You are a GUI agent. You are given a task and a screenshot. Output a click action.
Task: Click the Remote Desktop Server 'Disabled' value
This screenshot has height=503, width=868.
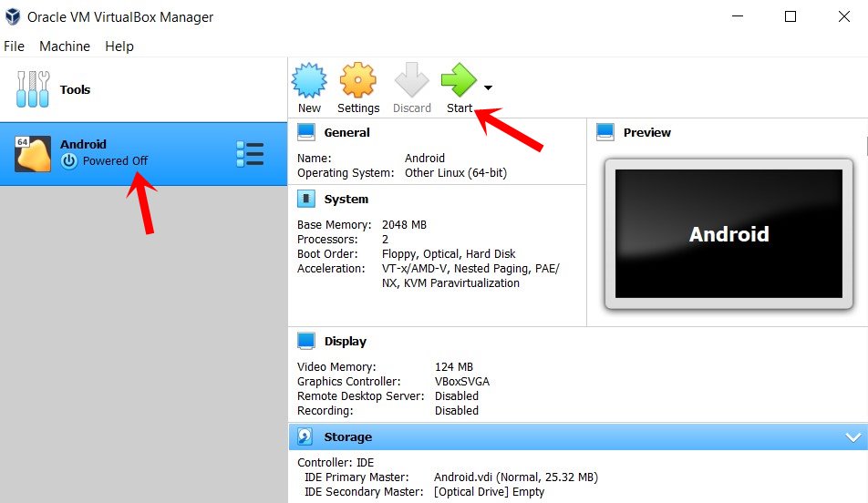tap(457, 396)
